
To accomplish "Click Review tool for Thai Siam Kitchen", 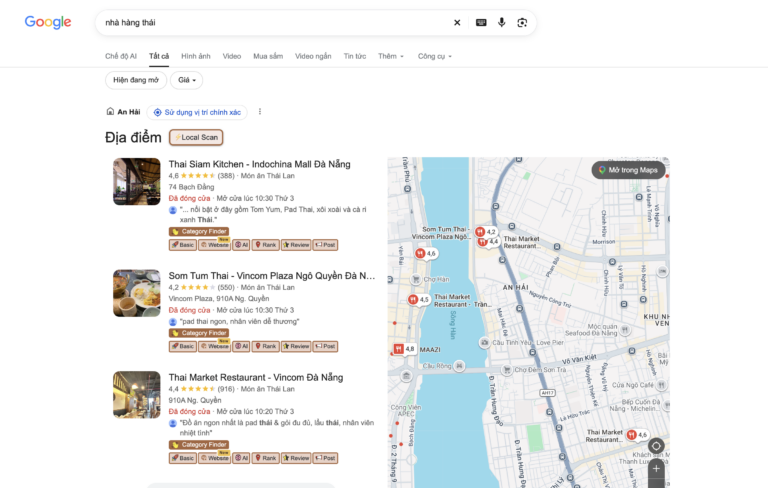I will [x=296, y=244].
